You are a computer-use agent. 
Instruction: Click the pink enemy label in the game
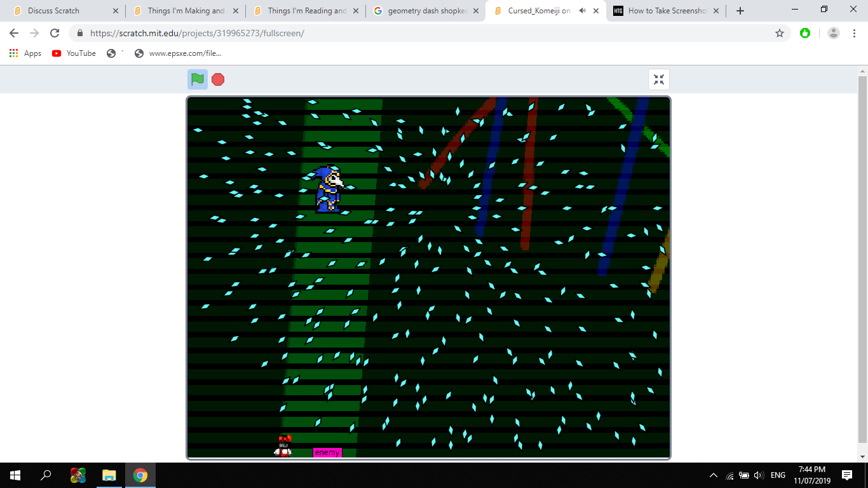click(327, 452)
